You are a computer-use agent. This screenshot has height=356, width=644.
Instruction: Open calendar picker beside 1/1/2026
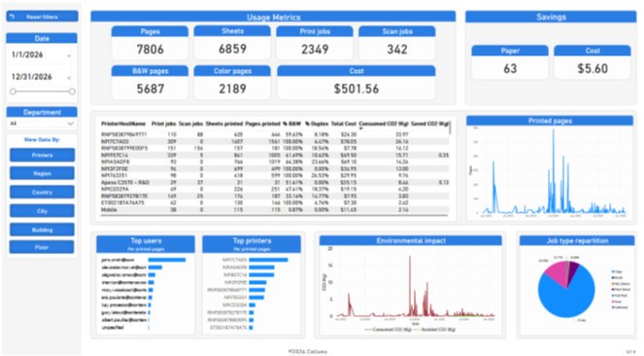point(69,55)
